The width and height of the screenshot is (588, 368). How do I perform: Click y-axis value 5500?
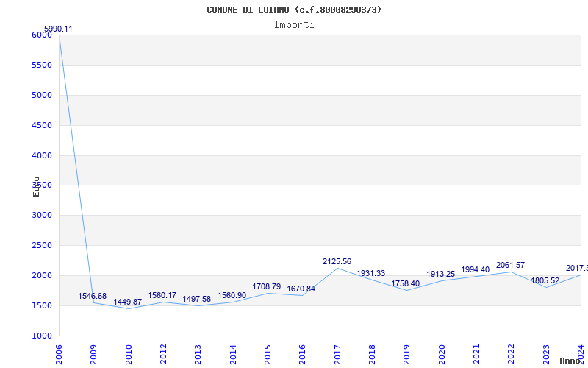pyautogui.click(x=42, y=65)
